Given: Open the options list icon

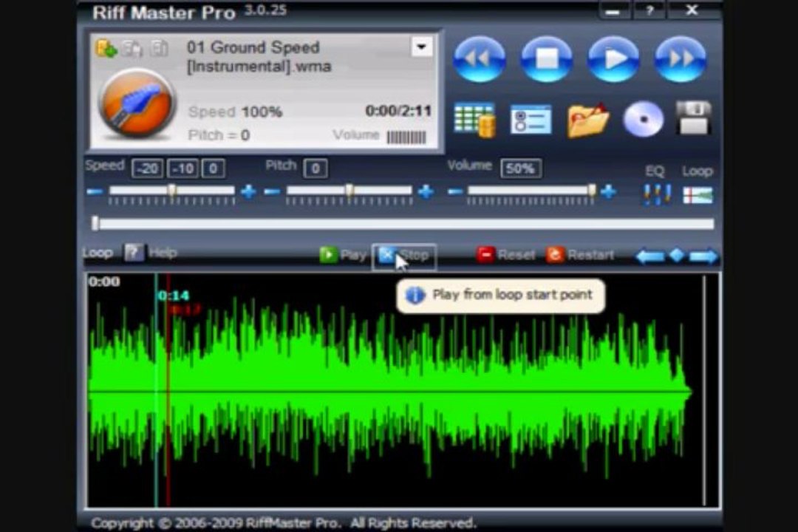Looking at the screenshot, I should (x=531, y=120).
